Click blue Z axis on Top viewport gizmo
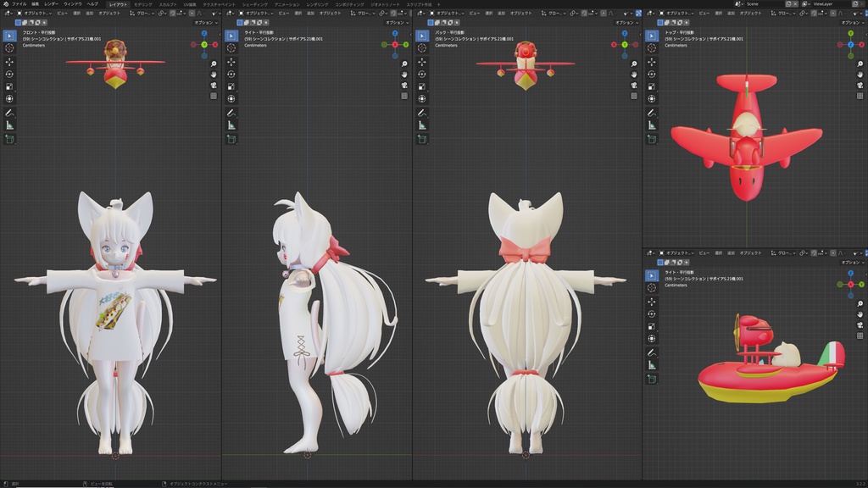Screen dimensions: 868x488 coord(851,44)
